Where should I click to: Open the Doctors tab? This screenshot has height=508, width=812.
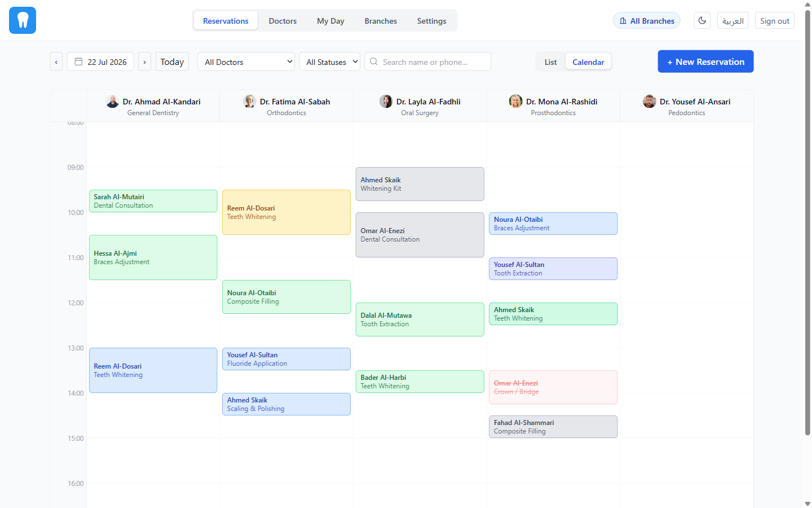tap(283, 20)
